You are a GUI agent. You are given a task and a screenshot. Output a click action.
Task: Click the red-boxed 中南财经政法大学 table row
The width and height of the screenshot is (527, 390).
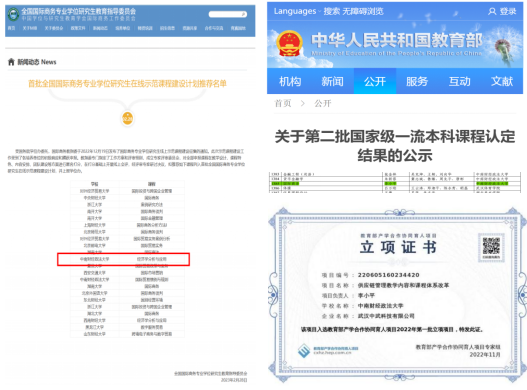(x=123, y=259)
